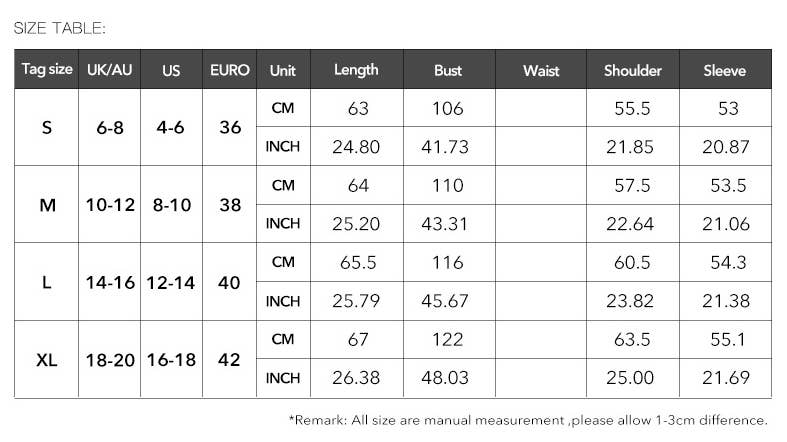Select the US 12-14 size cell
787x442 pixels.
[171, 282]
